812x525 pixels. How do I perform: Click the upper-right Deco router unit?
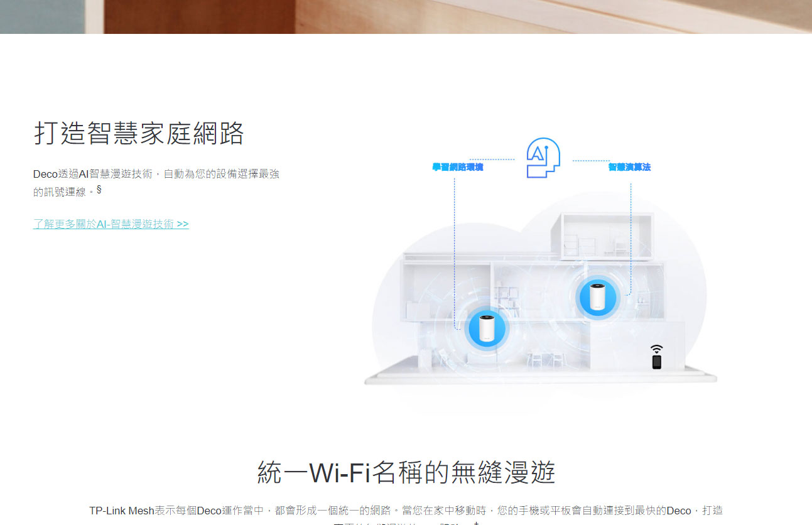click(598, 296)
